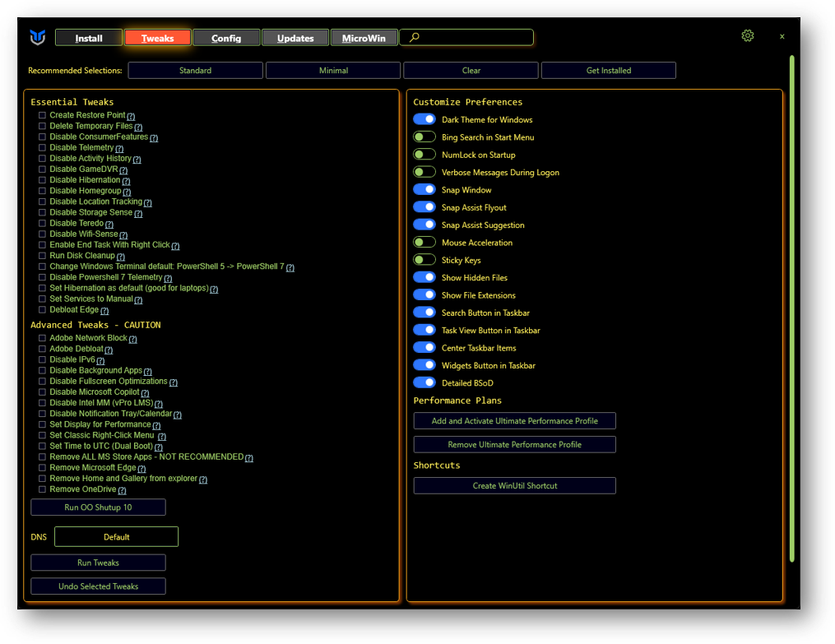Check Disable Activity History checkbox
This screenshot has width=835, height=644.
(x=42, y=159)
